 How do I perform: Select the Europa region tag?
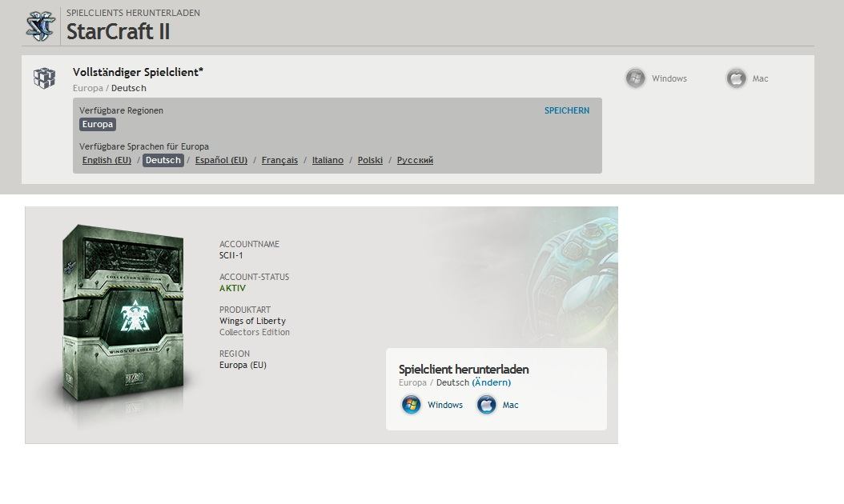tap(98, 124)
